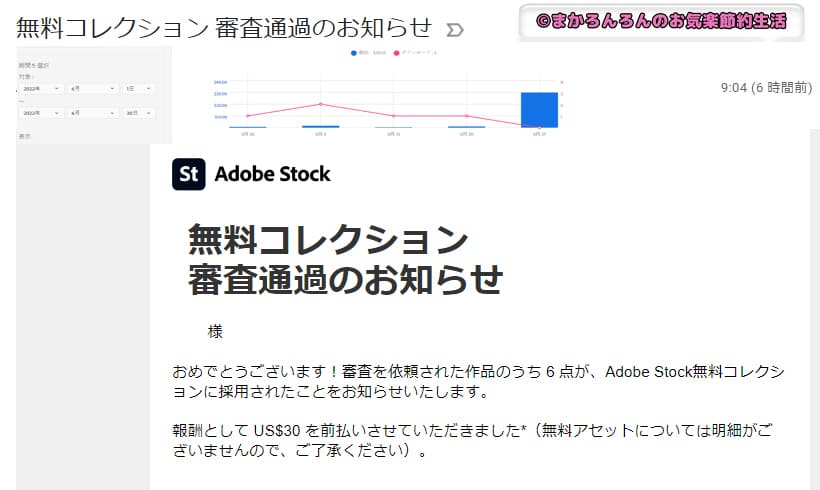This screenshot has width=820, height=490.
Task: Open the end month 4月 dropdown
Action: (93, 113)
